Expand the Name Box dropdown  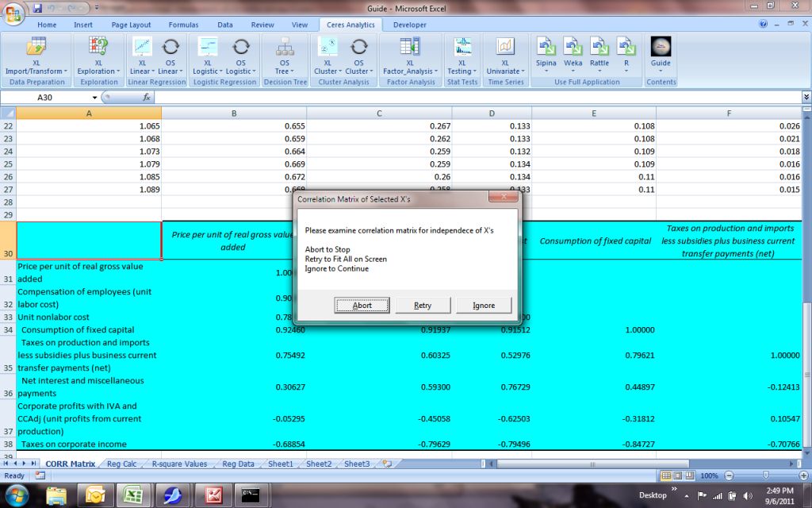pos(95,98)
